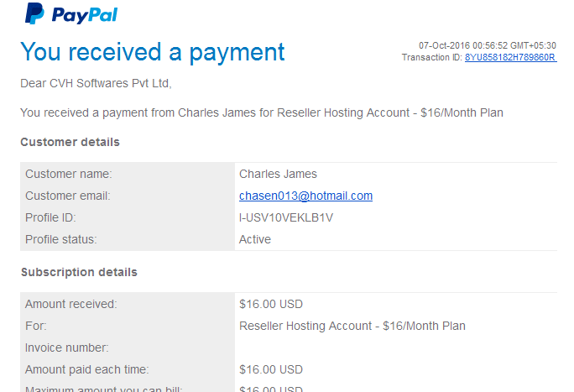
Task: Click the Customer email label
Action: point(68,196)
